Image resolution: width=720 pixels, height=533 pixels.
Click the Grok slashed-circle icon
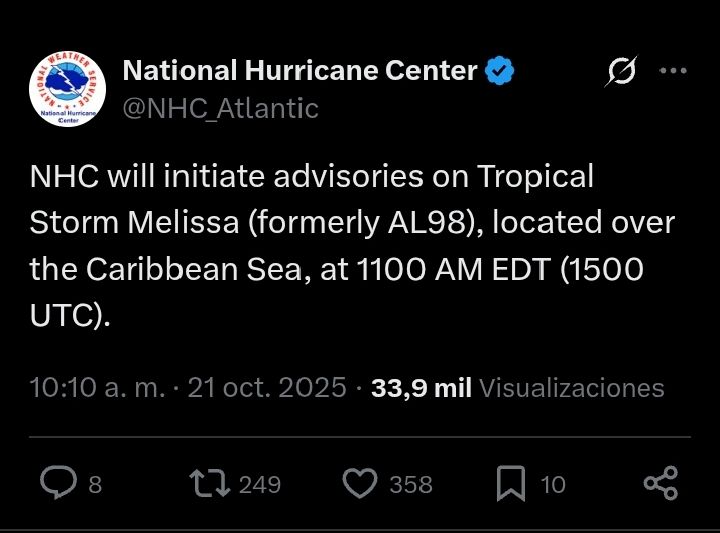coord(621,71)
